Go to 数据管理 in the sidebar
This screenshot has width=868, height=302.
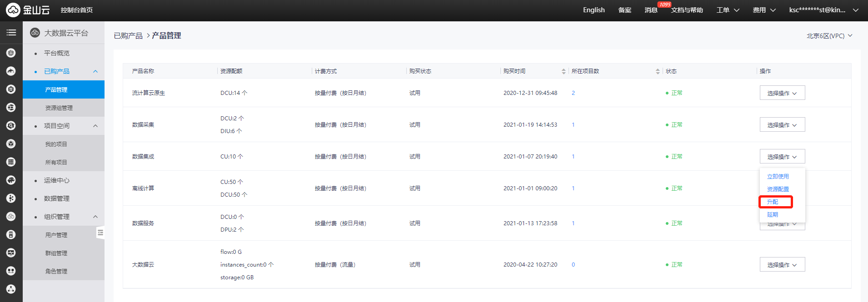point(57,198)
